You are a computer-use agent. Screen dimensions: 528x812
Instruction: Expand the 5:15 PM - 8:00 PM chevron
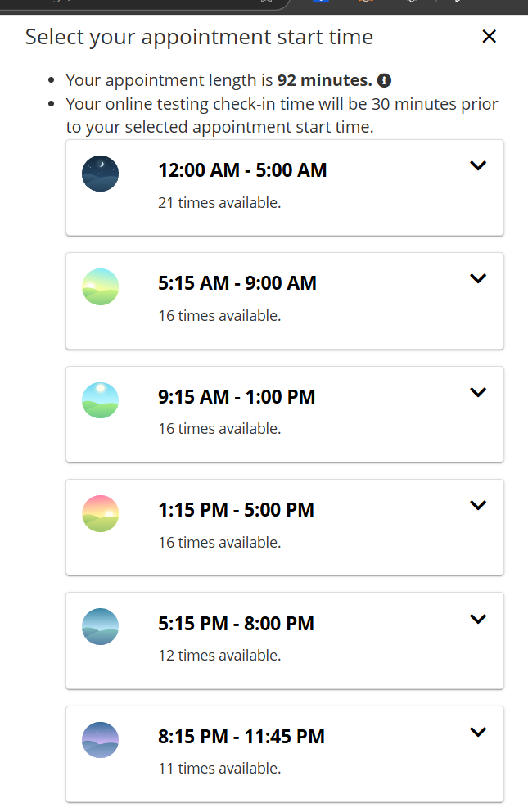coord(478,619)
